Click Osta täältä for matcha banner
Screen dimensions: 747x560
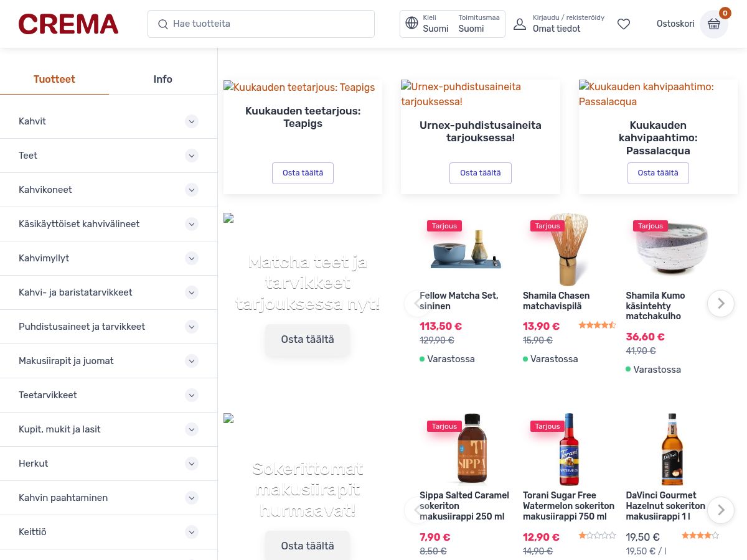(308, 340)
